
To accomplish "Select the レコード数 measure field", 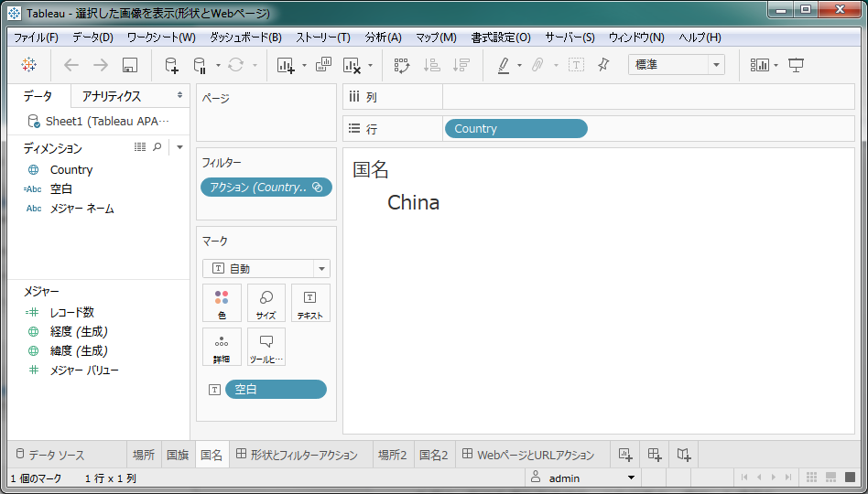I will click(x=72, y=313).
